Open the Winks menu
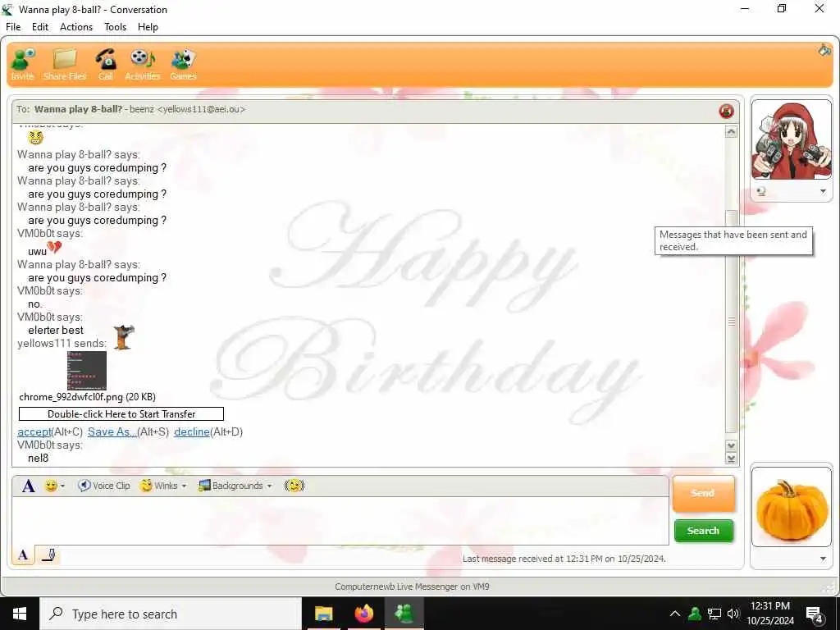 (163, 486)
